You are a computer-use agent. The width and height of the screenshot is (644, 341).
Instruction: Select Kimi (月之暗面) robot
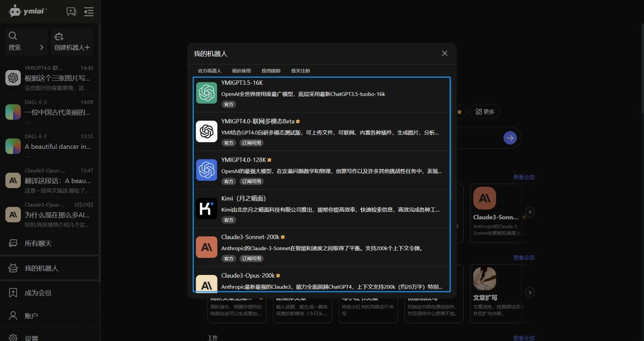[x=322, y=209]
